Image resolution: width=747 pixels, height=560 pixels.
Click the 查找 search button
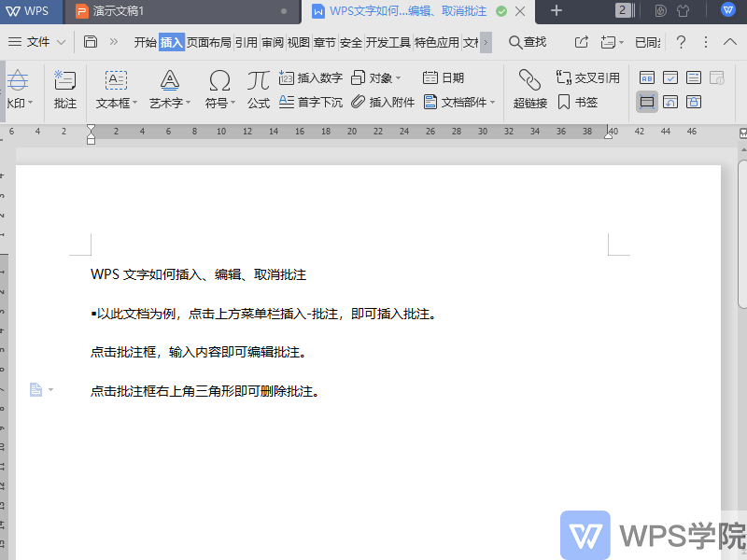point(528,42)
